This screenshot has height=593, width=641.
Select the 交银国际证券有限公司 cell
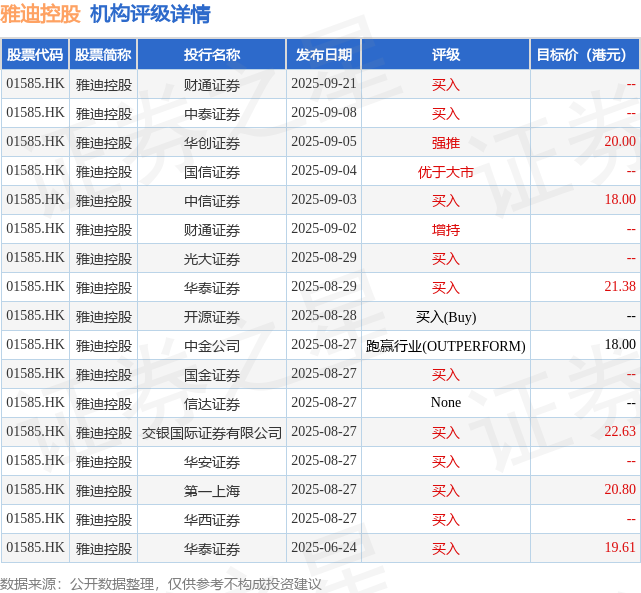(x=212, y=432)
